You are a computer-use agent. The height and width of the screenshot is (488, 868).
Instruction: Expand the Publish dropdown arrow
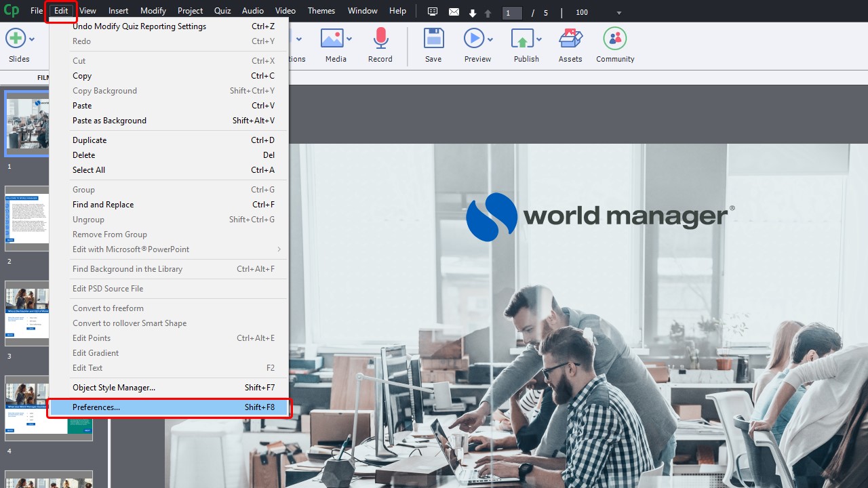538,39
